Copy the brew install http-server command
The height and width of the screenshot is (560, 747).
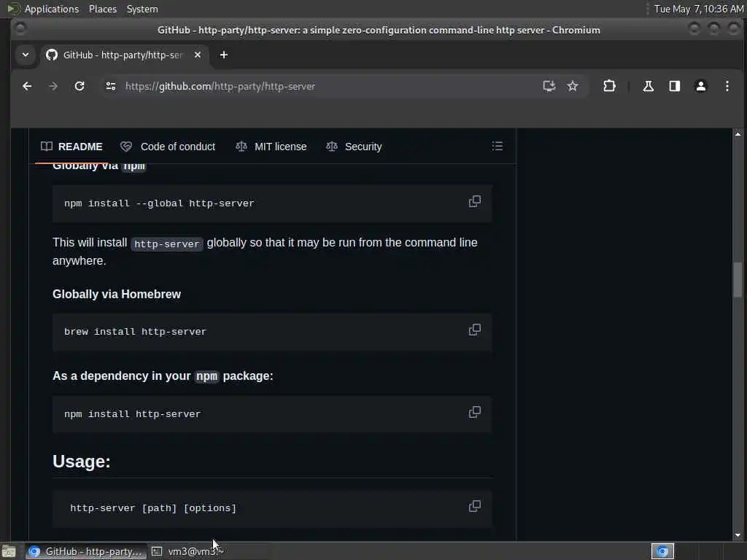click(x=474, y=330)
